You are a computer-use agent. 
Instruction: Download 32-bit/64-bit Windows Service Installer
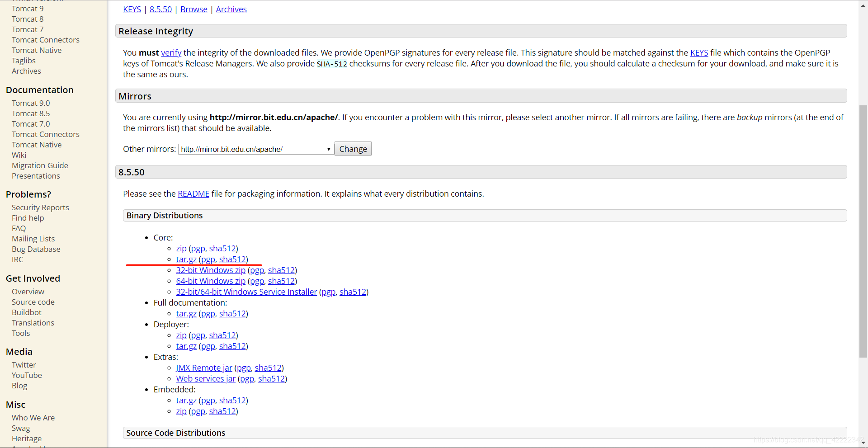click(x=246, y=292)
